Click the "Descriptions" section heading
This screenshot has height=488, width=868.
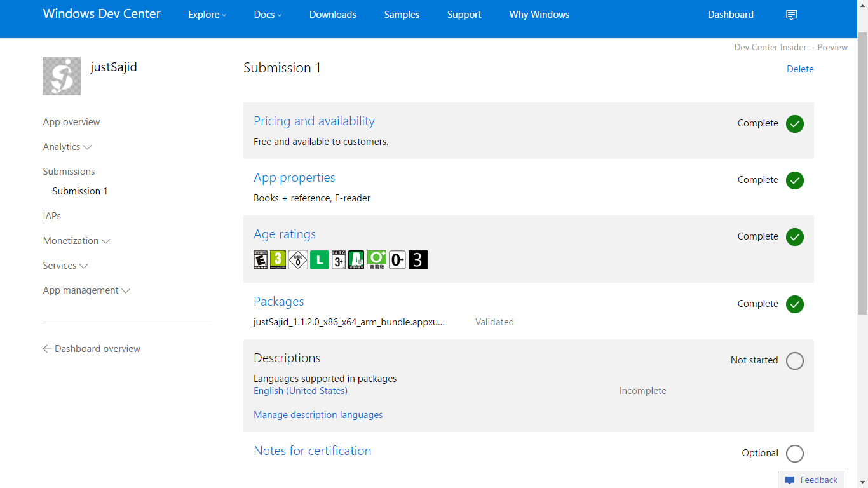(287, 358)
